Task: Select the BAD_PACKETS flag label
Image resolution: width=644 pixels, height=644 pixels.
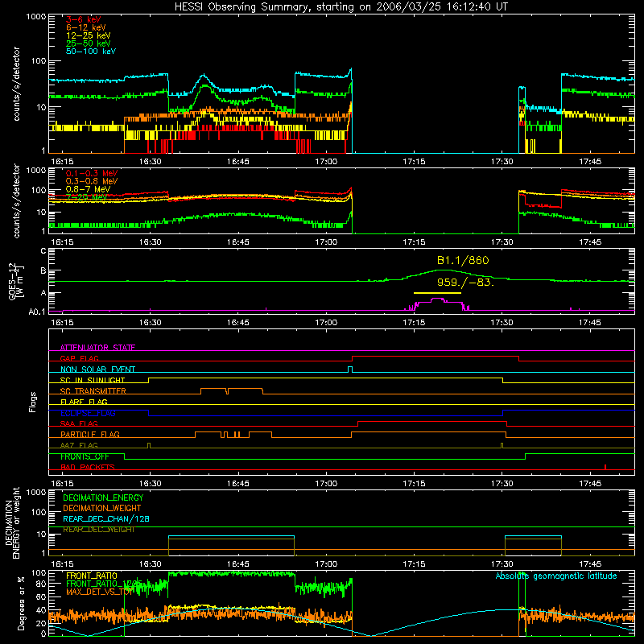Action: tap(88, 467)
